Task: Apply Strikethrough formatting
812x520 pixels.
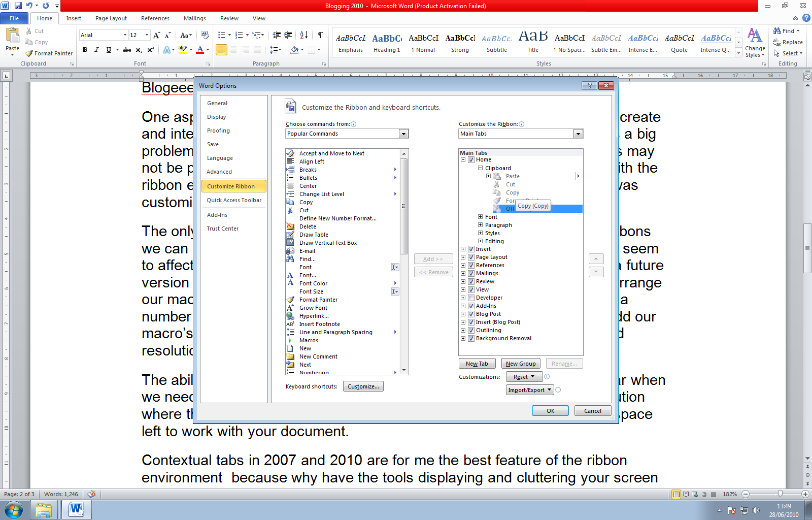Action: (127, 50)
